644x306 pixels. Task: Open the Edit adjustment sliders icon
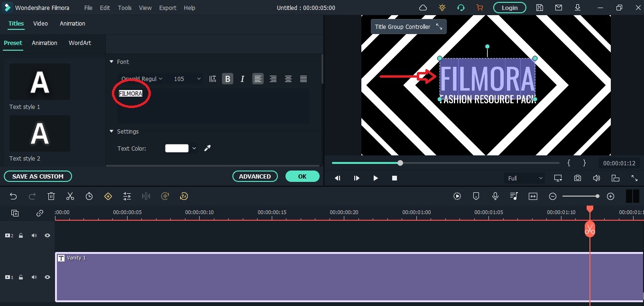[127, 196]
